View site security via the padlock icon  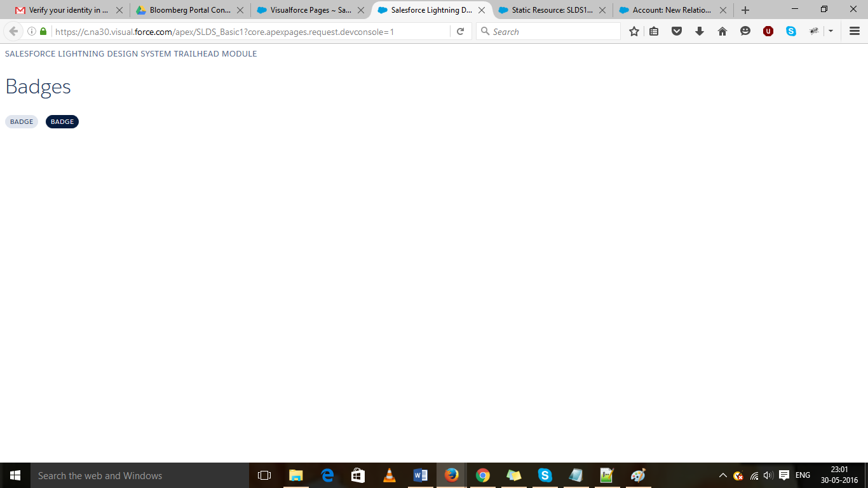42,30
